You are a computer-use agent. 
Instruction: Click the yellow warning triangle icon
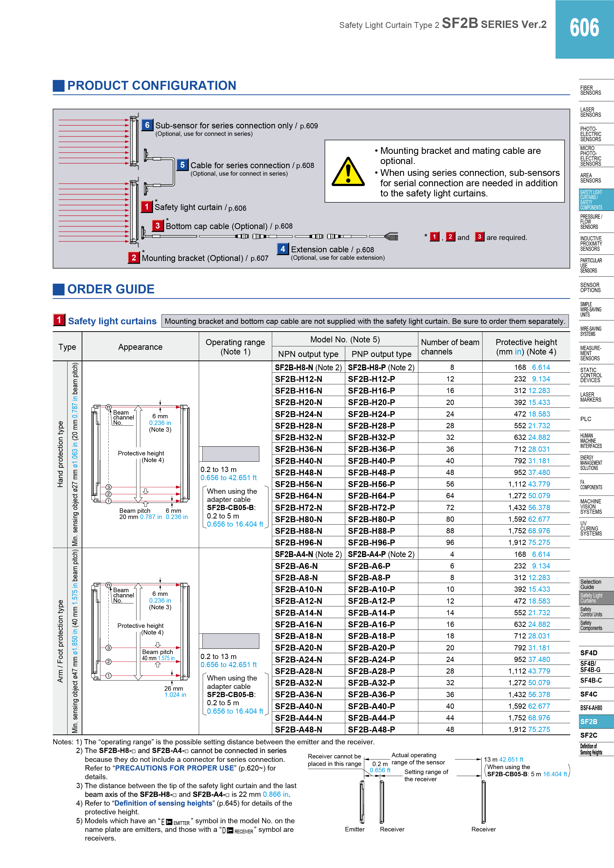[348, 172]
